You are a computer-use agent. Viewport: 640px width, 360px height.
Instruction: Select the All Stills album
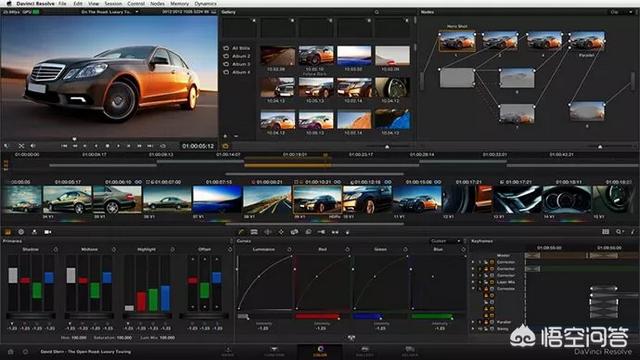click(x=241, y=48)
